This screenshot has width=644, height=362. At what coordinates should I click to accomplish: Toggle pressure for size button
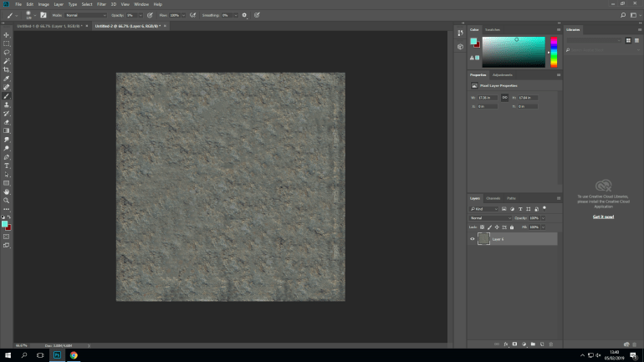pyautogui.click(x=257, y=15)
